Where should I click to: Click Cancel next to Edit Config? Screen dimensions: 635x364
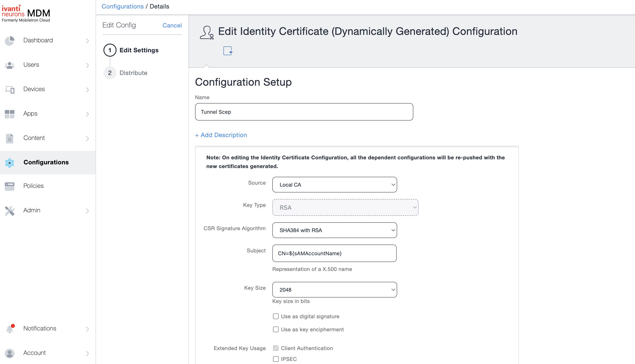point(172,25)
